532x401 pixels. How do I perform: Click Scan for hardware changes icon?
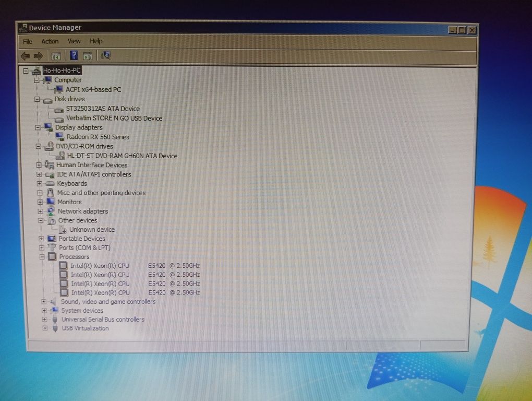(106, 55)
